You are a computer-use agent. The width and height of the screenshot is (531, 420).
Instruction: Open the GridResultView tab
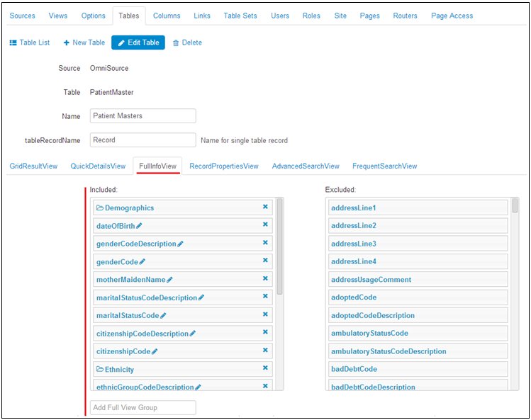pos(33,166)
